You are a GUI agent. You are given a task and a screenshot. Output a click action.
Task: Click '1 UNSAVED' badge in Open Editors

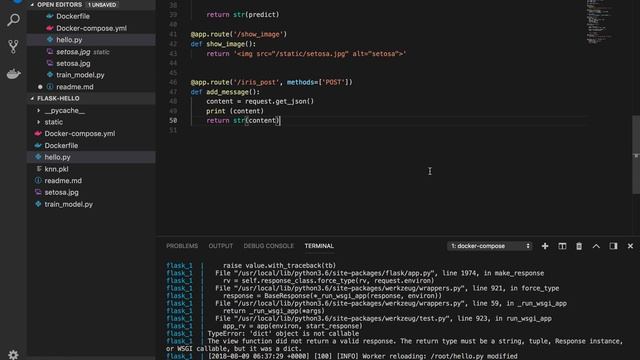click(102, 5)
